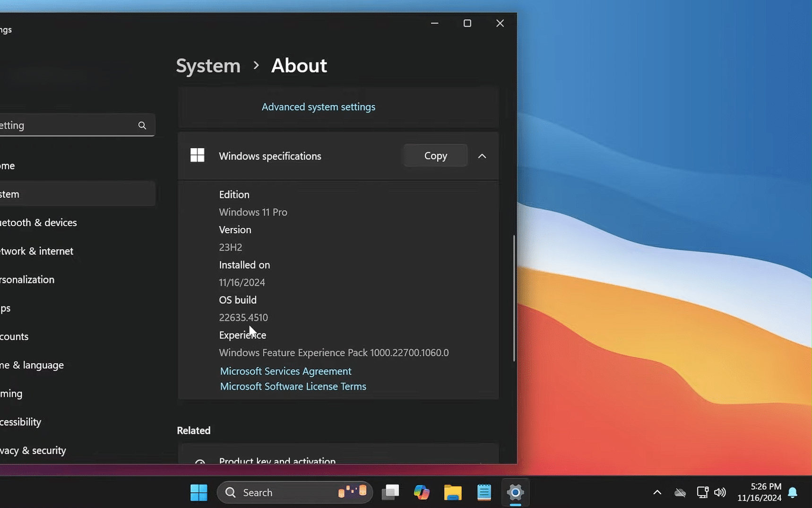This screenshot has width=812, height=508.
Task: Open Network & internet settings
Action: click(77, 251)
